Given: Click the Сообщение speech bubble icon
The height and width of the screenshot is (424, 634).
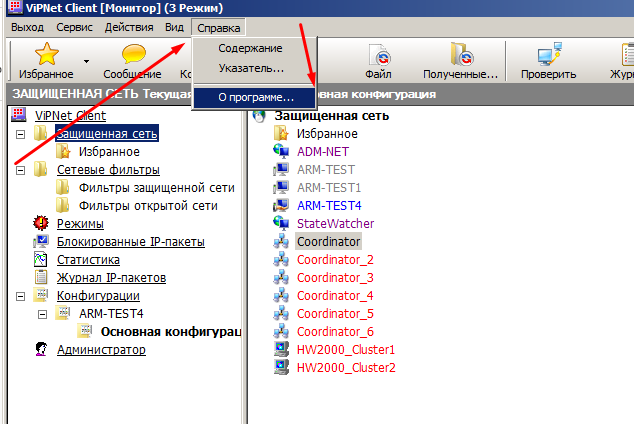Looking at the screenshot, I should 133,56.
